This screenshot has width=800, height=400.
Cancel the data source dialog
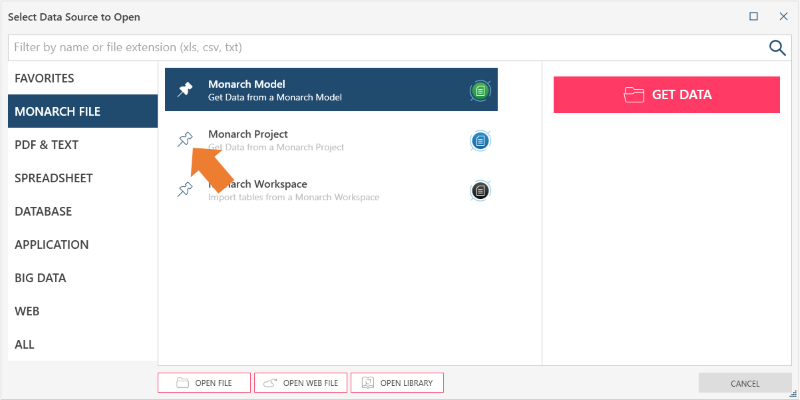click(745, 383)
